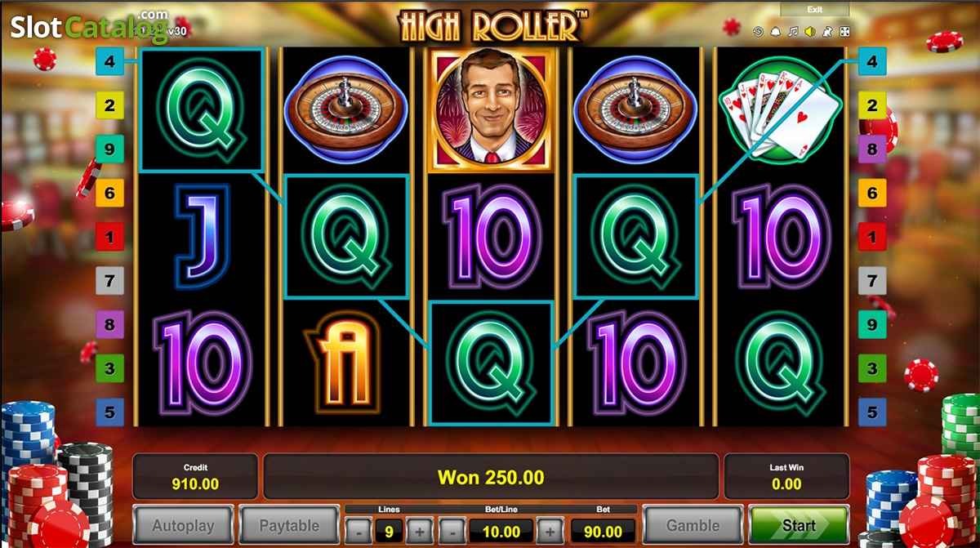Image resolution: width=980 pixels, height=548 pixels.
Task: Click the Gamble button
Action: [x=693, y=526]
